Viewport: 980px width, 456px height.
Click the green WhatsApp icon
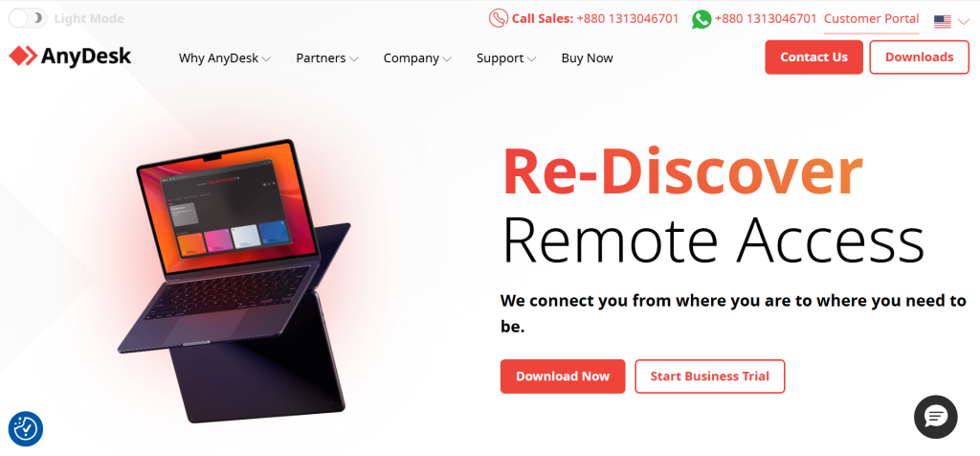click(x=702, y=19)
